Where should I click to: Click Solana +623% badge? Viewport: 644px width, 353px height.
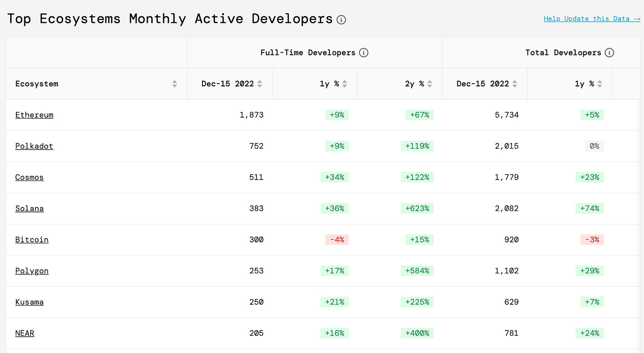point(417,208)
